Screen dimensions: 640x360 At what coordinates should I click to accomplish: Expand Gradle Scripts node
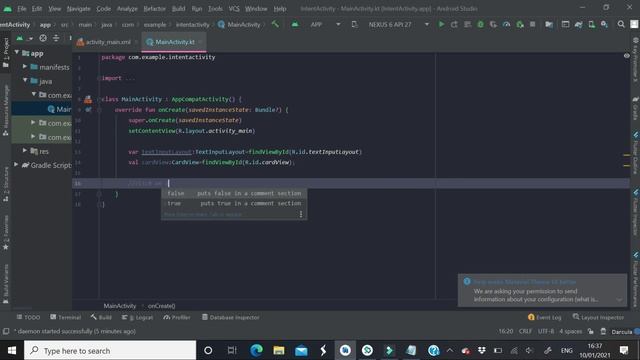pyautogui.click(x=16, y=164)
